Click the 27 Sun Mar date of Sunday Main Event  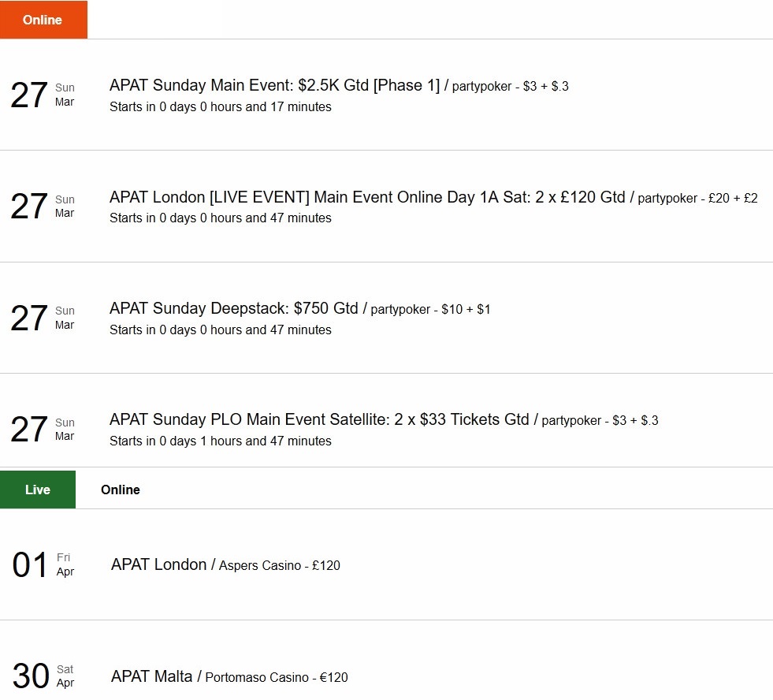(43, 95)
